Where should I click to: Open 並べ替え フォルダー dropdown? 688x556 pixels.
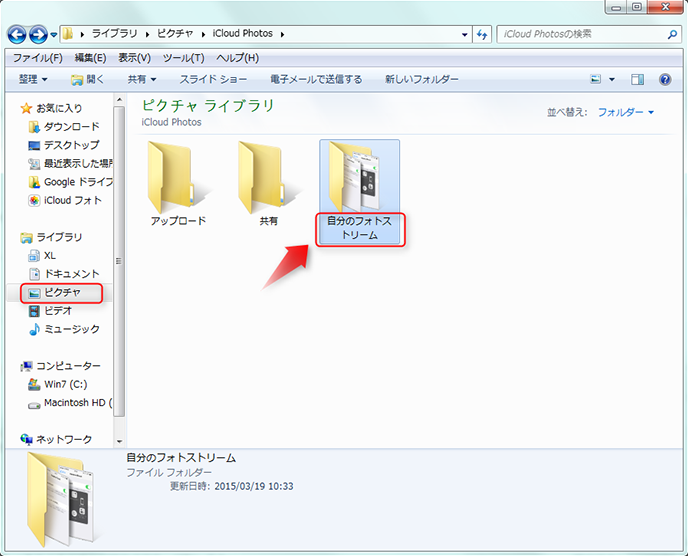pyautogui.click(x=626, y=112)
